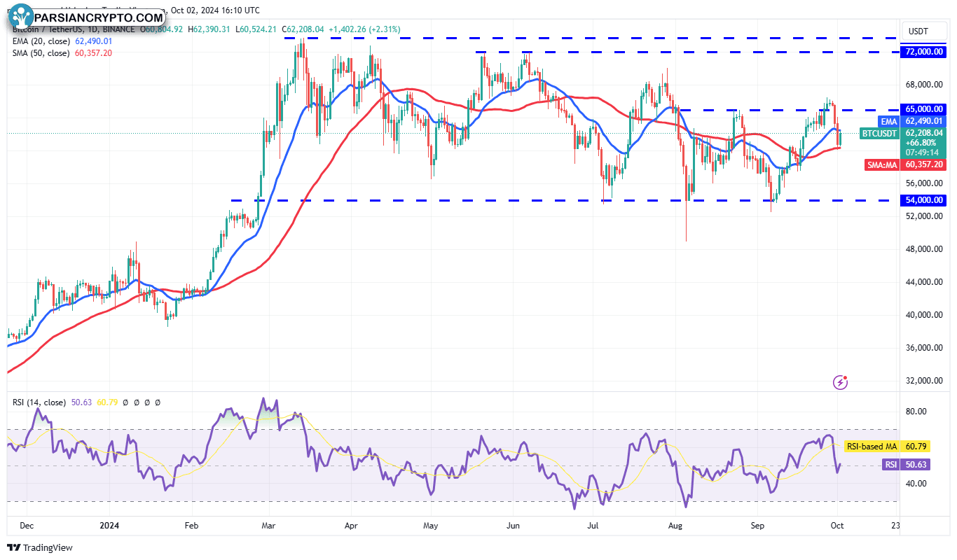Click the 54,000.00 price level label
This screenshot has height=560, width=957.
click(x=924, y=200)
